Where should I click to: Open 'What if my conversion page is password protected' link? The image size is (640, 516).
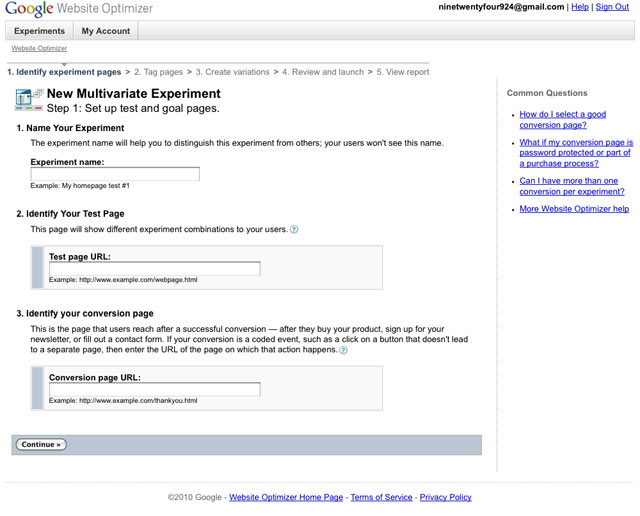[576, 153]
